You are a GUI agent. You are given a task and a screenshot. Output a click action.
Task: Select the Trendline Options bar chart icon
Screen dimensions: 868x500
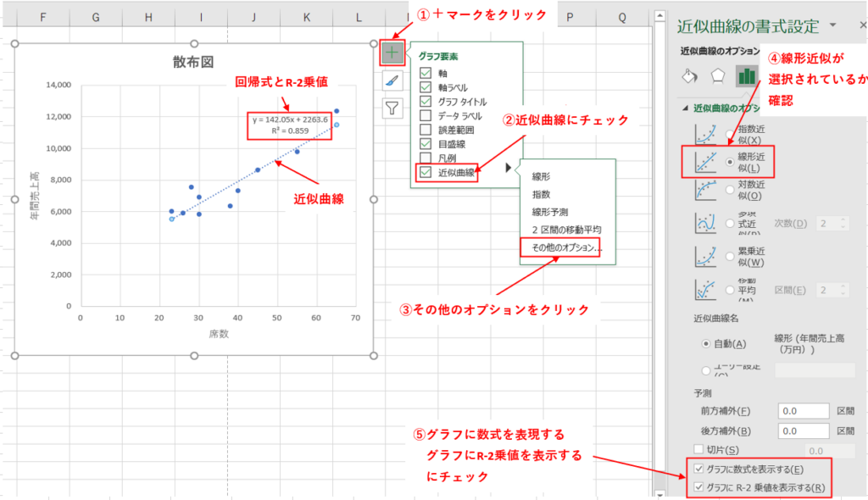(747, 75)
